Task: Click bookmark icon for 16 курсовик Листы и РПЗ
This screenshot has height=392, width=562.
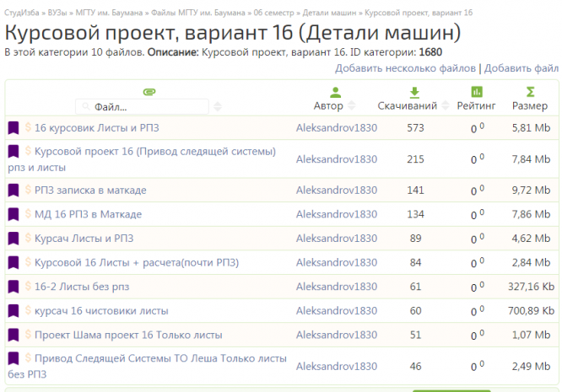Action: pyautogui.click(x=14, y=128)
